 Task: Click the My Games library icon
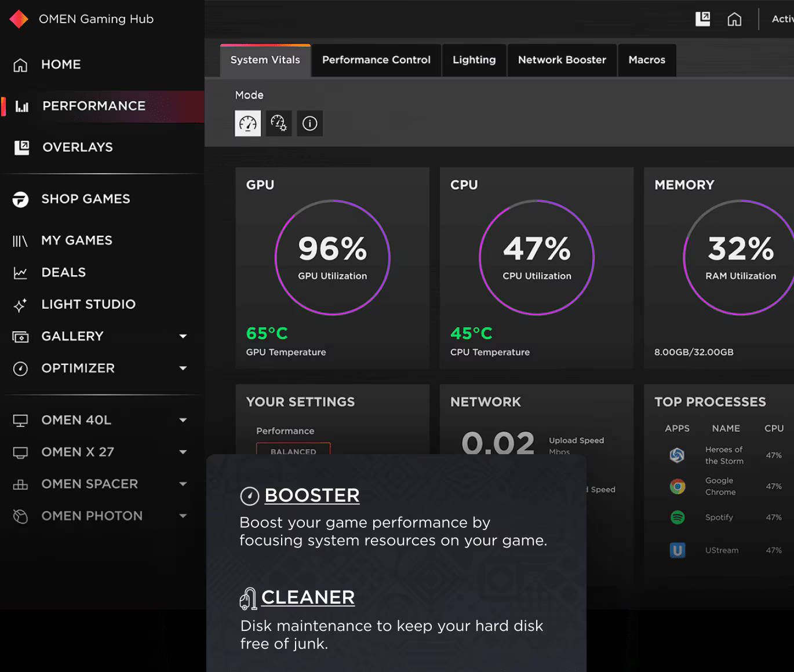point(20,241)
